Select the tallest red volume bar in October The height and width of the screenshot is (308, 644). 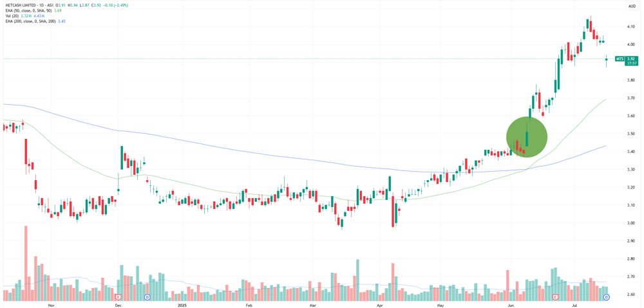point(26,258)
